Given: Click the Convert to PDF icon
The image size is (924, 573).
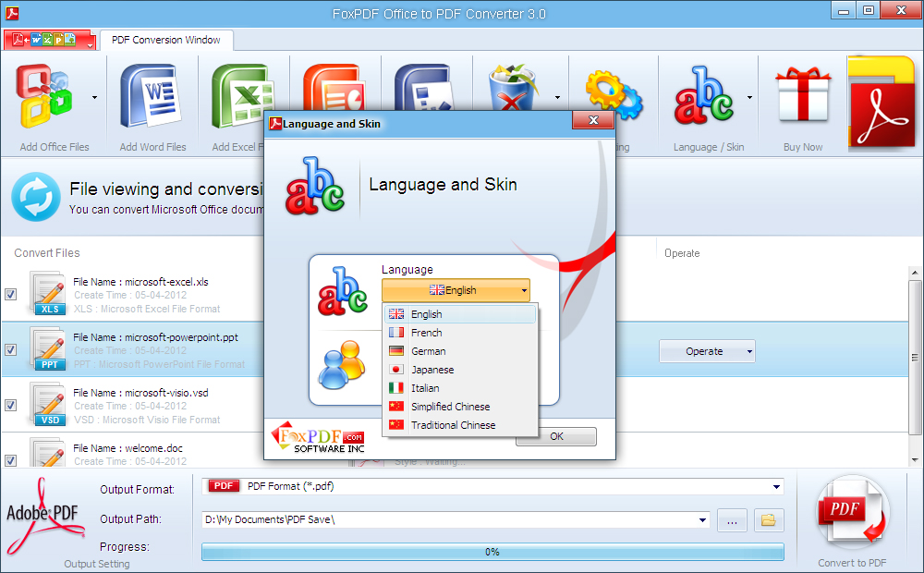Looking at the screenshot, I should [x=852, y=512].
